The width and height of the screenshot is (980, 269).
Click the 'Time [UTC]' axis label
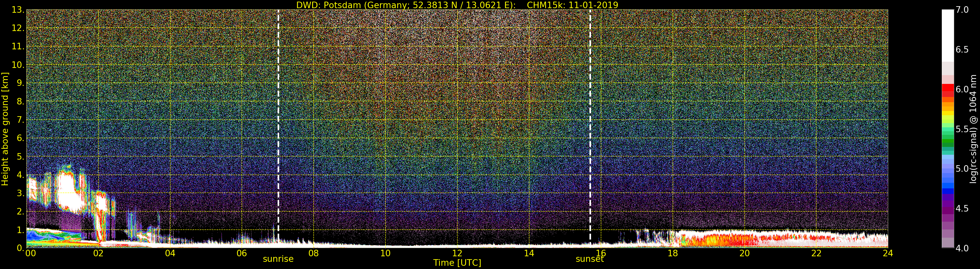coord(457,262)
